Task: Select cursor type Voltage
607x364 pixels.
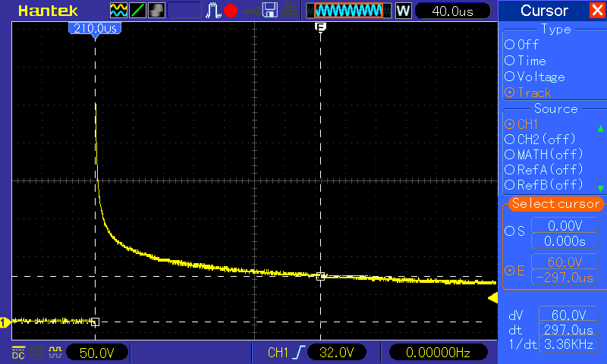Action: pyautogui.click(x=535, y=77)
